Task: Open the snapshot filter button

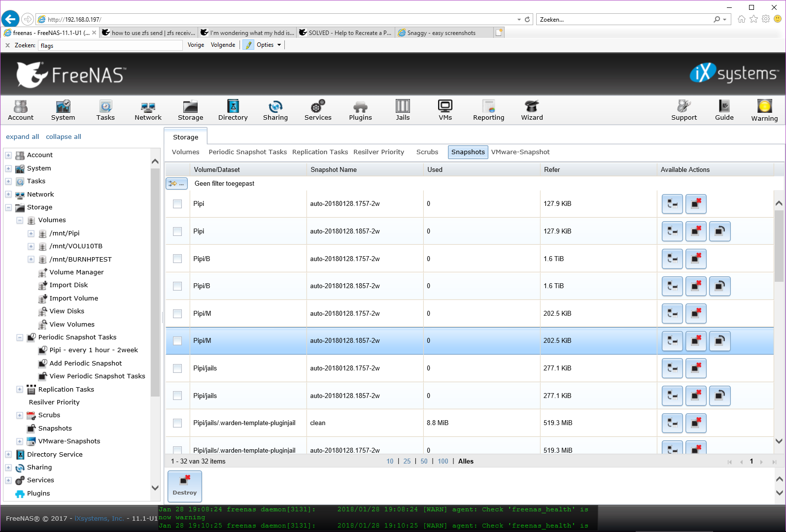Action: [x=176, y=183]
